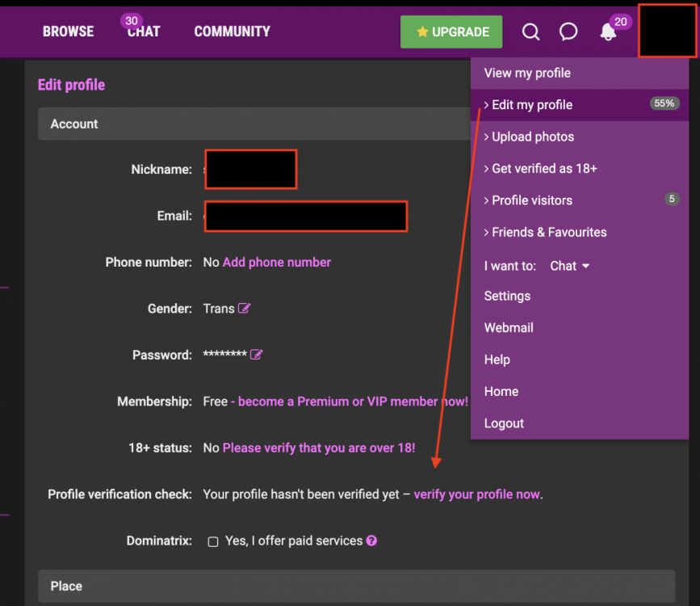Click the green UPGRADE button
This screenshot has width=700, height=606.
[451, 32]
